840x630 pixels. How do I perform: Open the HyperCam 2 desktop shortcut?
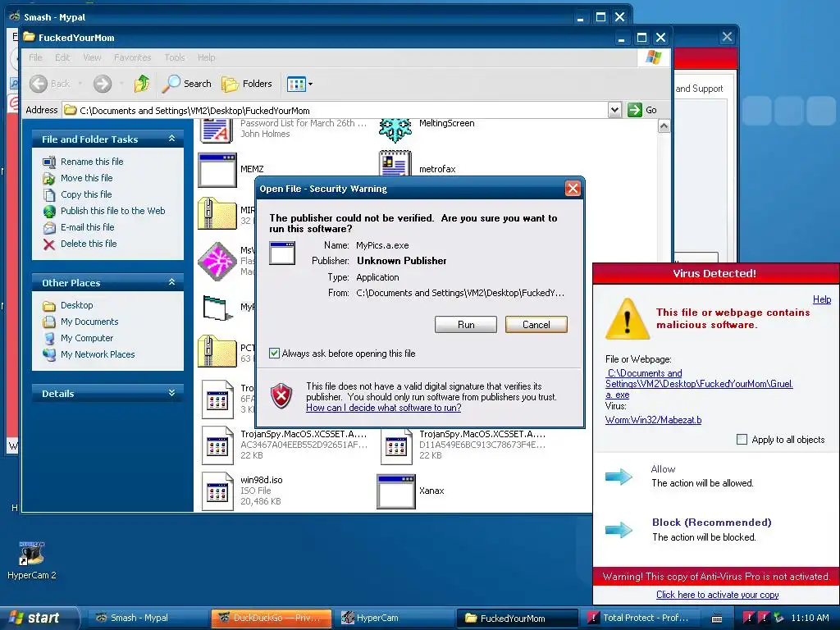pos(32,560)
